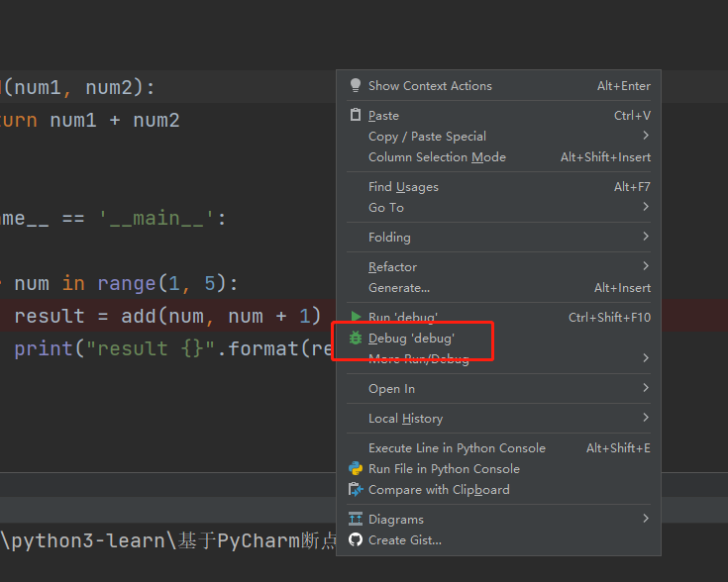The image size is (728, 582).
Task: Click the green play icon for Run 'debug'
Action: point(356,318)
